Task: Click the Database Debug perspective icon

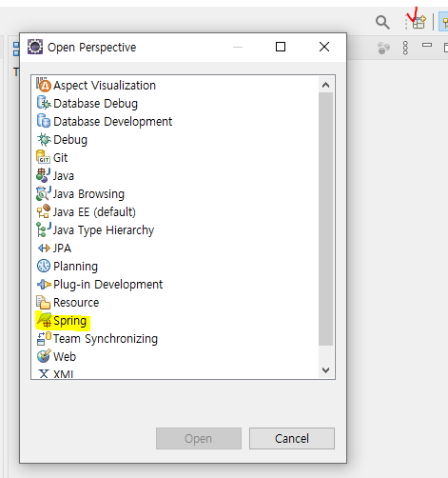Action: point(44,103)
